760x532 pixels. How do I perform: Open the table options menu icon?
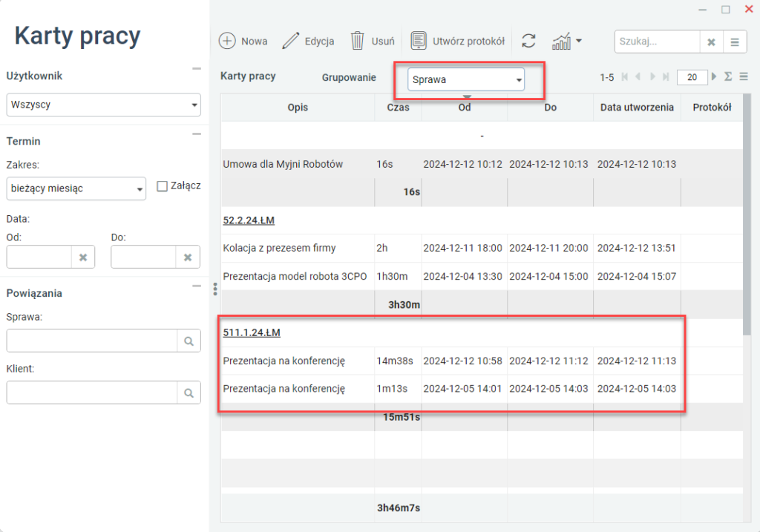(744, 76)
